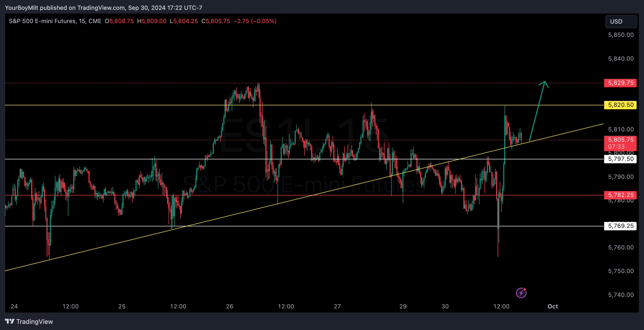Click the white 5,797.50 price label
The image size is (644, 330).
(620, 159)
